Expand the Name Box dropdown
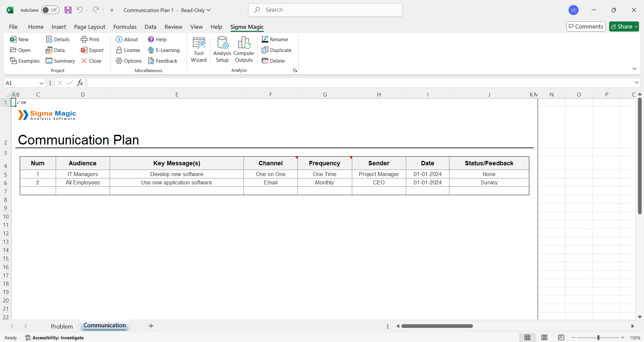Viewport: 644px width, 342px height. pos(42,83)
